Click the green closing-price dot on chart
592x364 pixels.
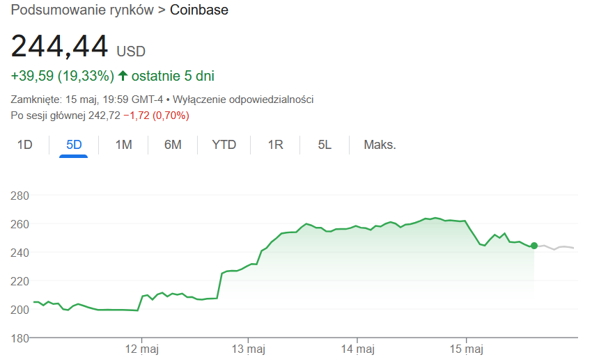coord(534,246)
